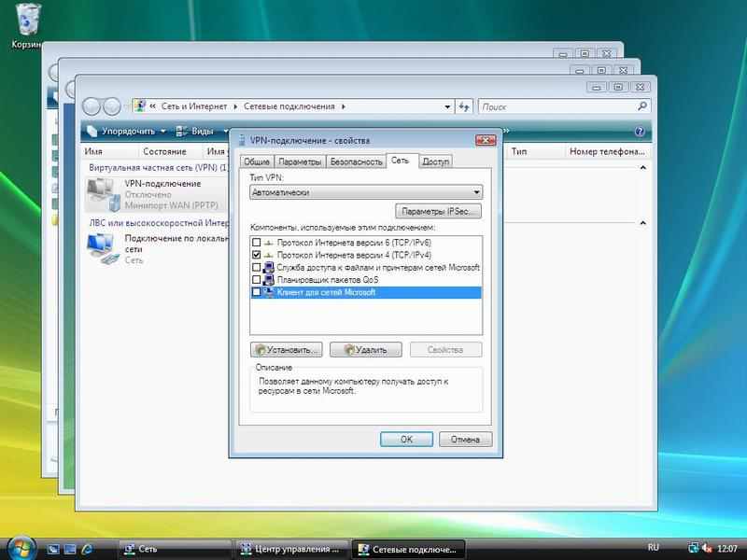The height and width of the screenshot is (560, 747).
Task: Click the RU language indicator
Action: pos(654,548)
